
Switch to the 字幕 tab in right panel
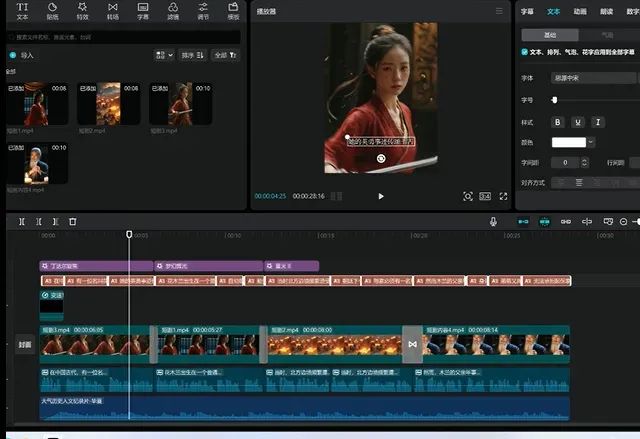point(527,11)
